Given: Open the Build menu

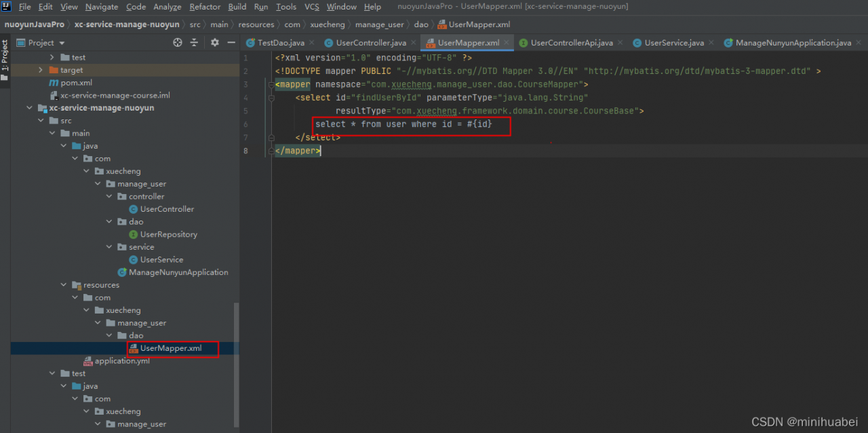Looking at the screenshot, I should coord(237,7).
